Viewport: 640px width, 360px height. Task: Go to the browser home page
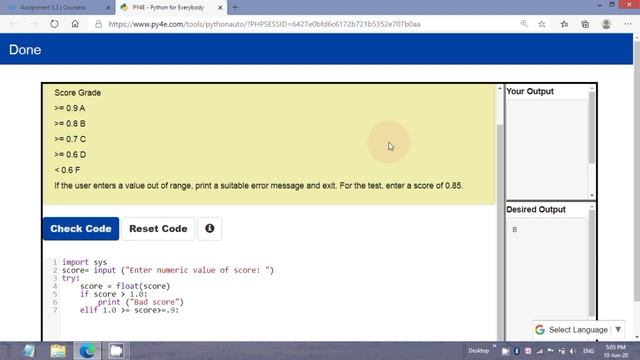pyautogui.click(x=75, y=24)
